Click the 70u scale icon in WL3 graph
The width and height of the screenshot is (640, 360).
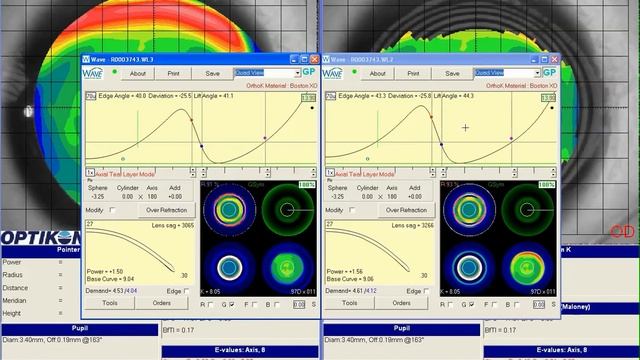click(x=91, y=96)
